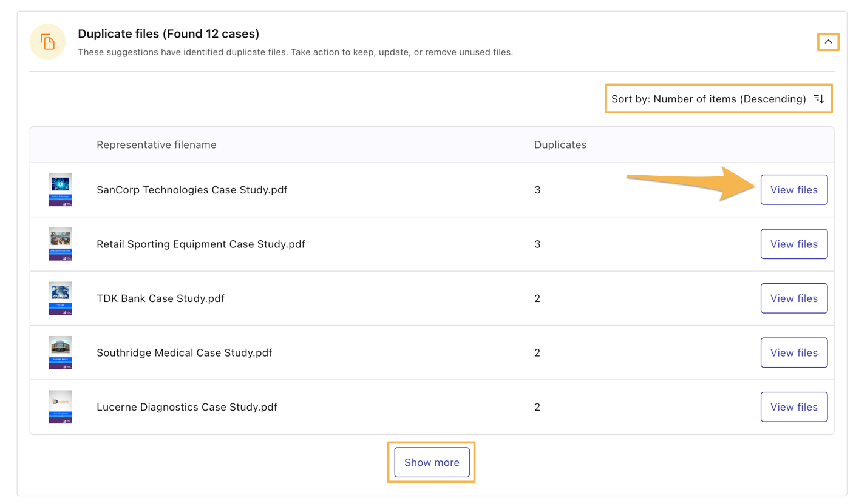View files for Retail Sporting Equipment Case Study
This screenshot has height=504, width=856.
point(793,244)
